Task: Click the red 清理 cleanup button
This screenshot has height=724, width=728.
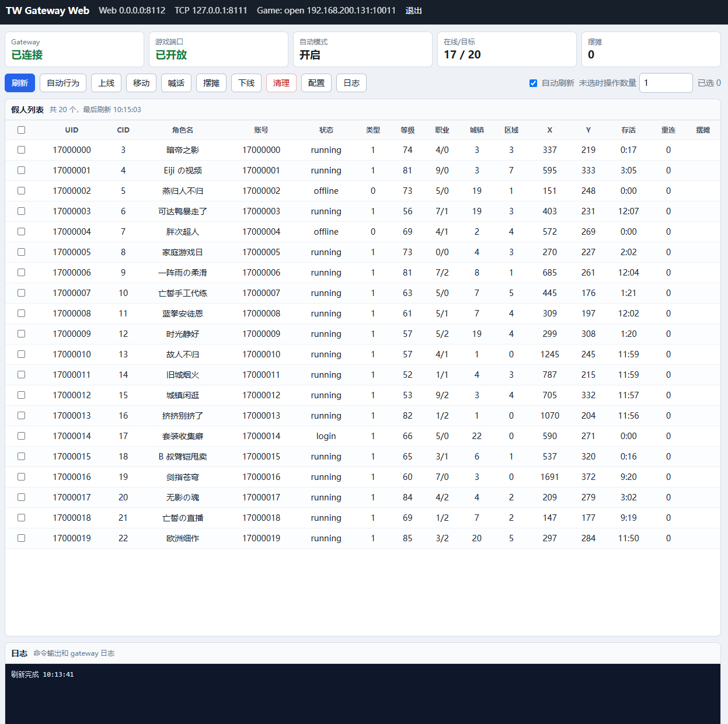Action: coord(281,83)
